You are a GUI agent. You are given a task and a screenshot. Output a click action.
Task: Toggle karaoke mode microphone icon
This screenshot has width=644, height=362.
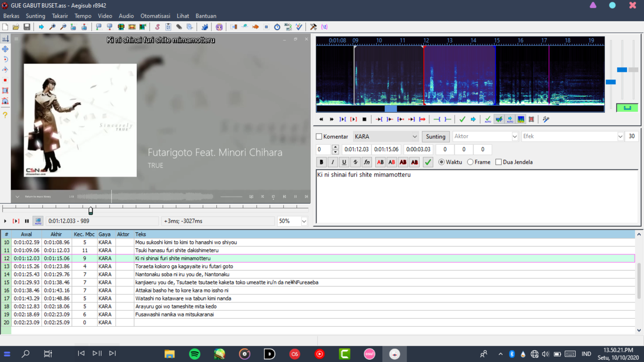(546, 119)
